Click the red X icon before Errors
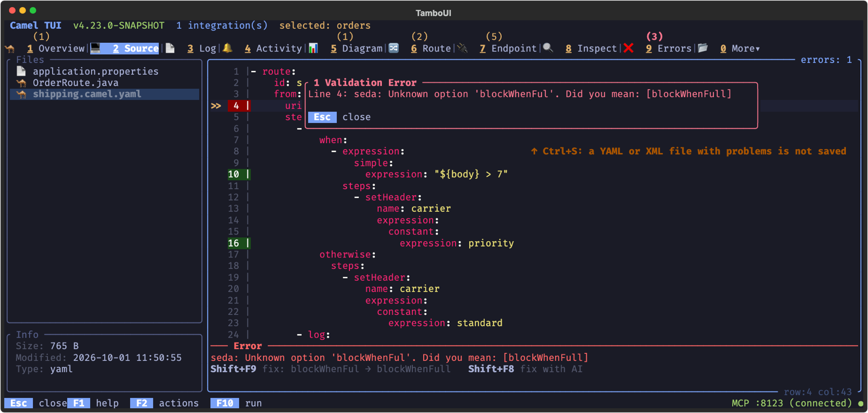Screen dimensions: 868x413 tap(629, 48)
